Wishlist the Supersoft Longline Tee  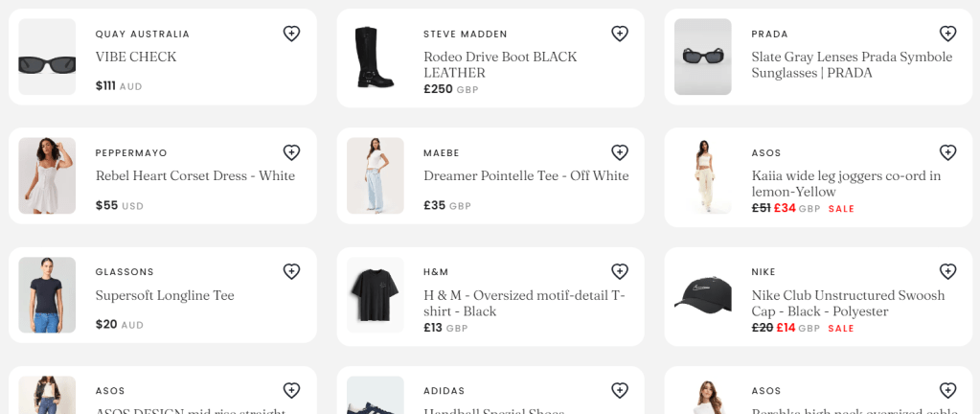pos(292,271)
